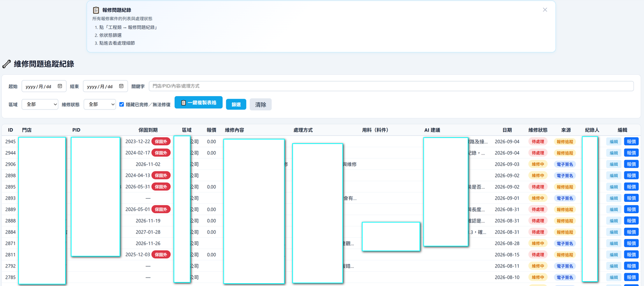Apply filters with the 篩選 button
Viewport: 644px width, 286px height.
[236, 105]
